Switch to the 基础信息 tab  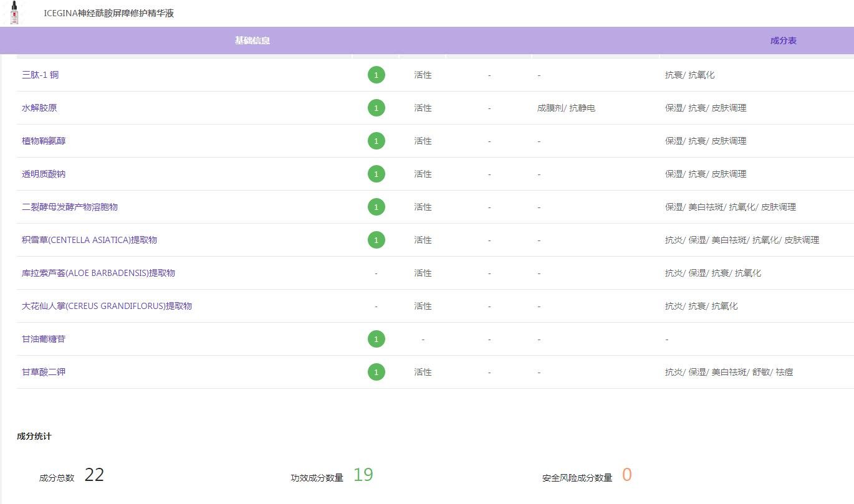pyautogui.click(x=252, y=40)
